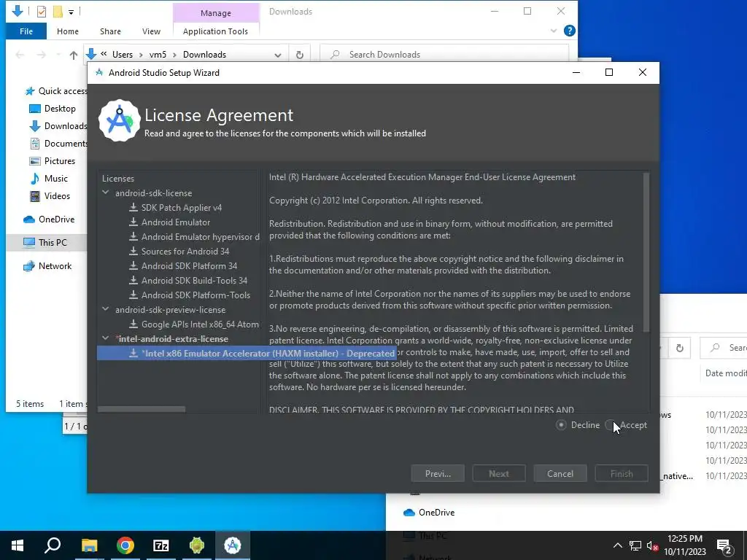
Task: Open the Windows Start menu
Action: 18,545
